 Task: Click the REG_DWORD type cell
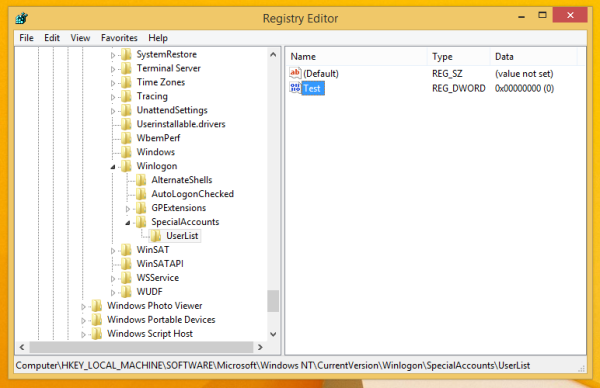pyautogui.click(x=459, y=88)
